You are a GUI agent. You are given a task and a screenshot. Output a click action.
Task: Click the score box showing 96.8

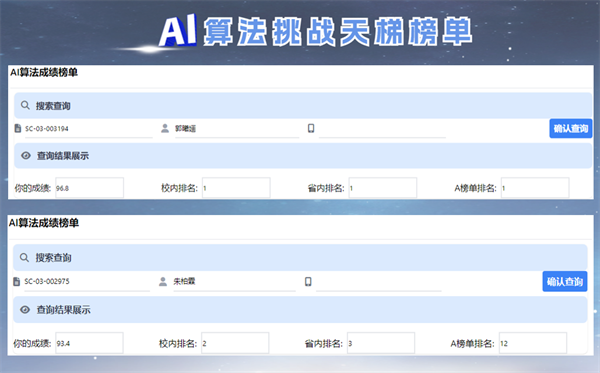90,188
